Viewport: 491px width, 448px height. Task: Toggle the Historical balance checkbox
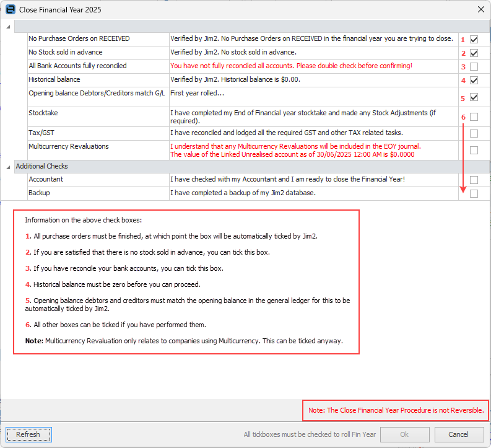(x=474, y=80)
